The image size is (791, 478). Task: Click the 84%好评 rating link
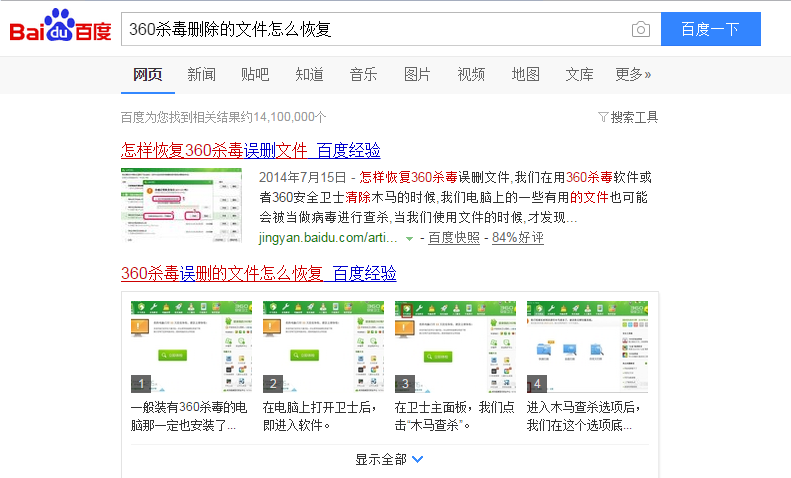pyautogui.click(x=518, y=237)
